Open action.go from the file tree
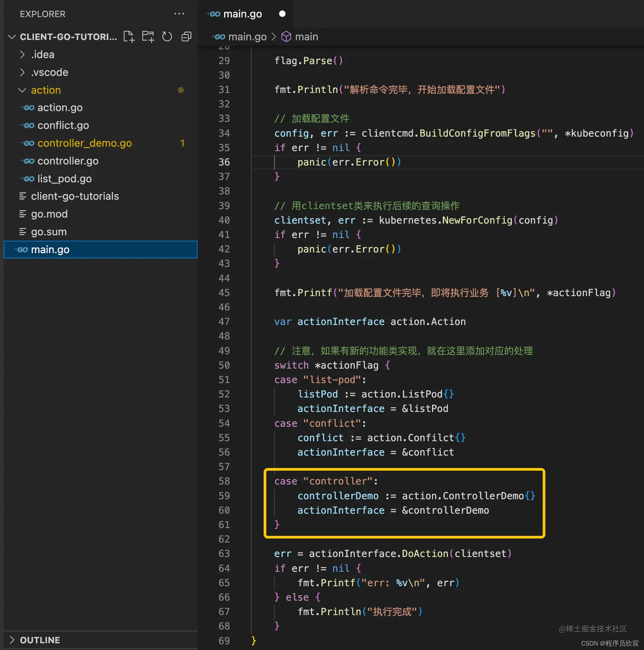The image size is (644, 650). 60,108
